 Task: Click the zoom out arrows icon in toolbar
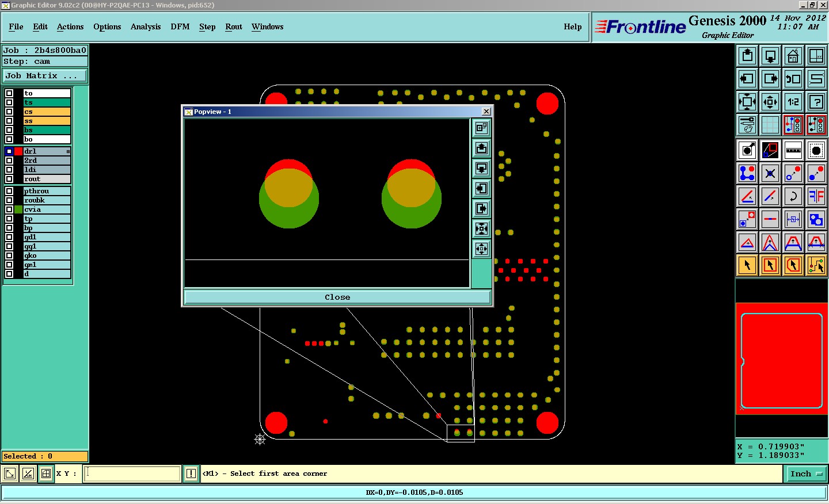coord(770,102)
